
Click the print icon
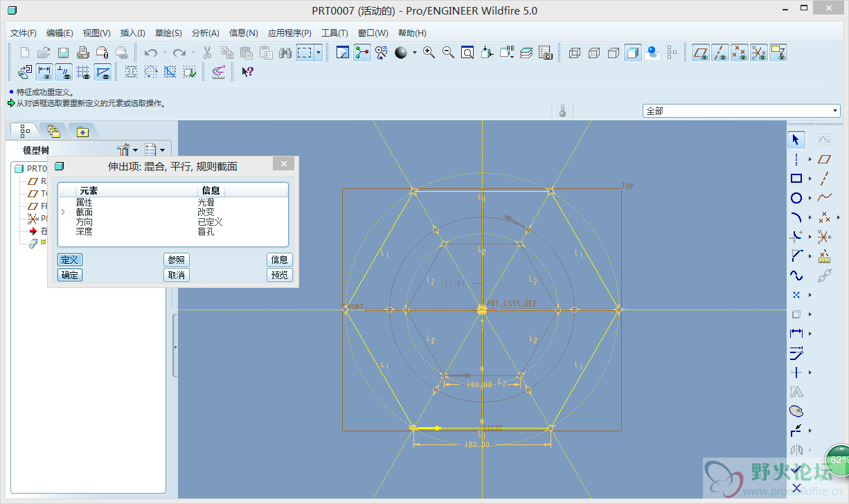82,53
